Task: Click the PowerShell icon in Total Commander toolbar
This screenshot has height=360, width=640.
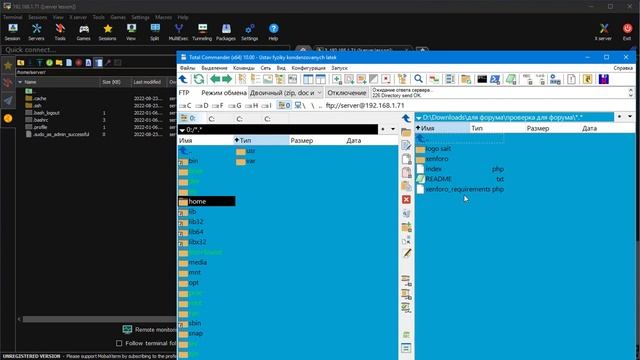Action: pos(495,79)
